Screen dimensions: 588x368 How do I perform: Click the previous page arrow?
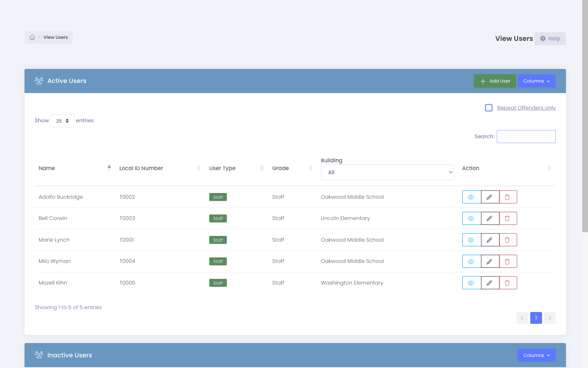click(522, 318)
